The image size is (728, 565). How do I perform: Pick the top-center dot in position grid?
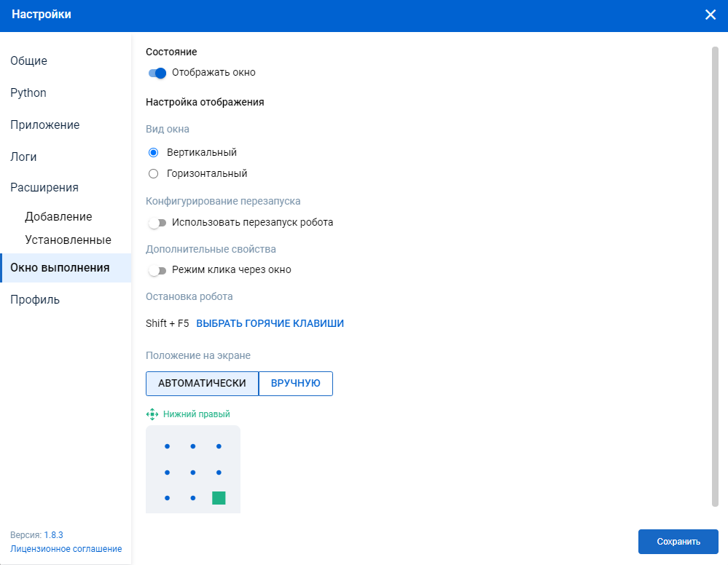(192, 446)
